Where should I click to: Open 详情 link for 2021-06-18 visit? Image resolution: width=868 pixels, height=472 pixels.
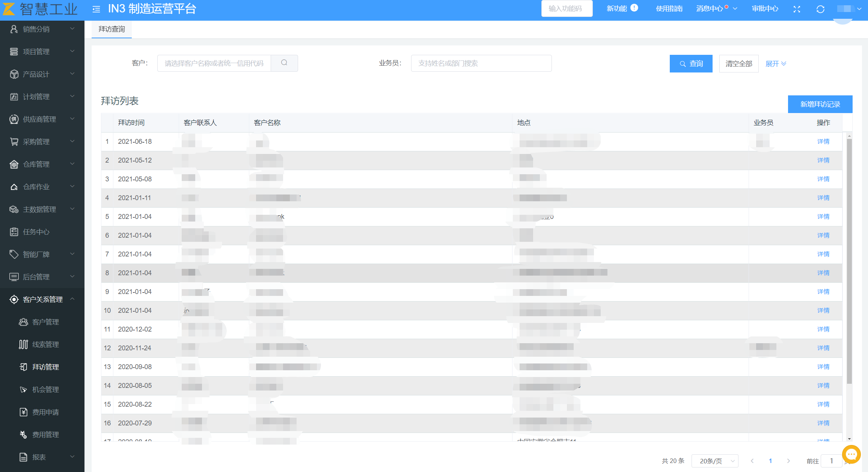point(823,142)
